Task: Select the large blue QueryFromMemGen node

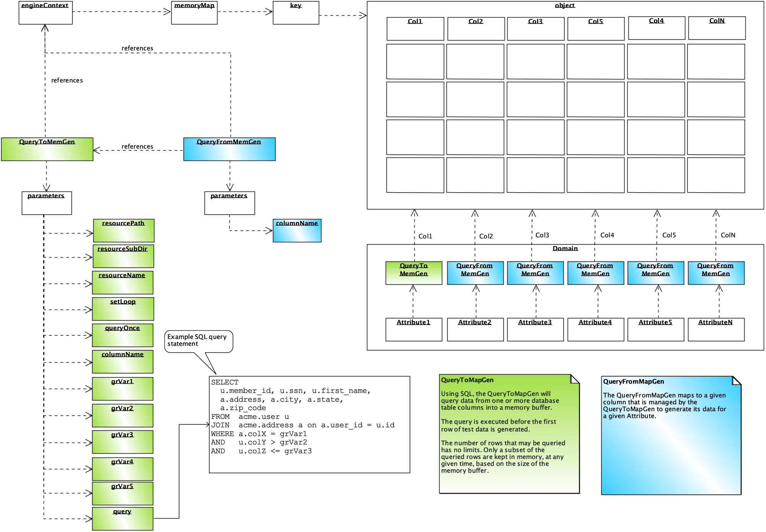Action: click(x=229, y=149)
